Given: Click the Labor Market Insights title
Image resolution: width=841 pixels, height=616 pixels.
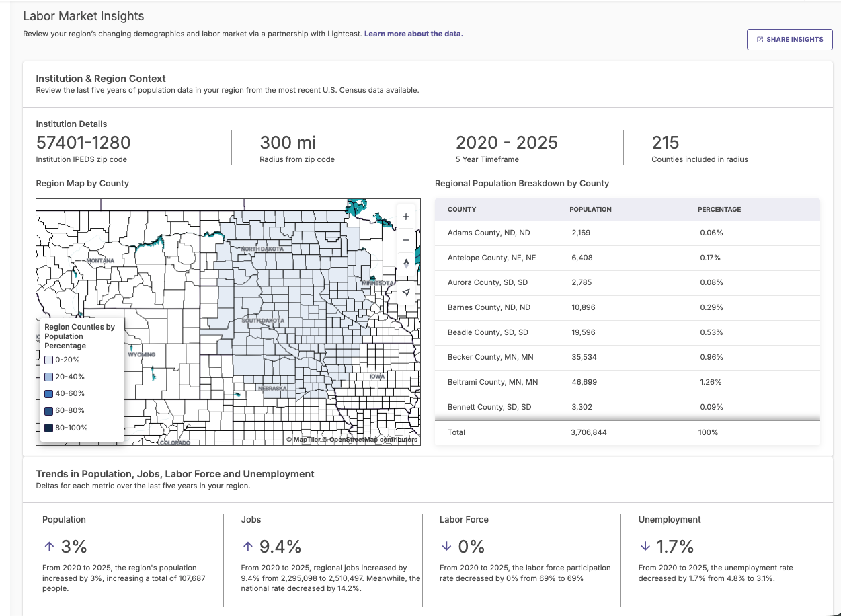Looking at the screenshot, I should [83, 16].
